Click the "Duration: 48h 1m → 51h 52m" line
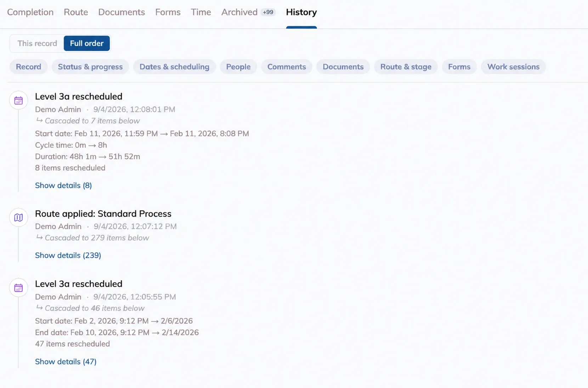Viewport: 588px width, 388px height. click(87, 156)
